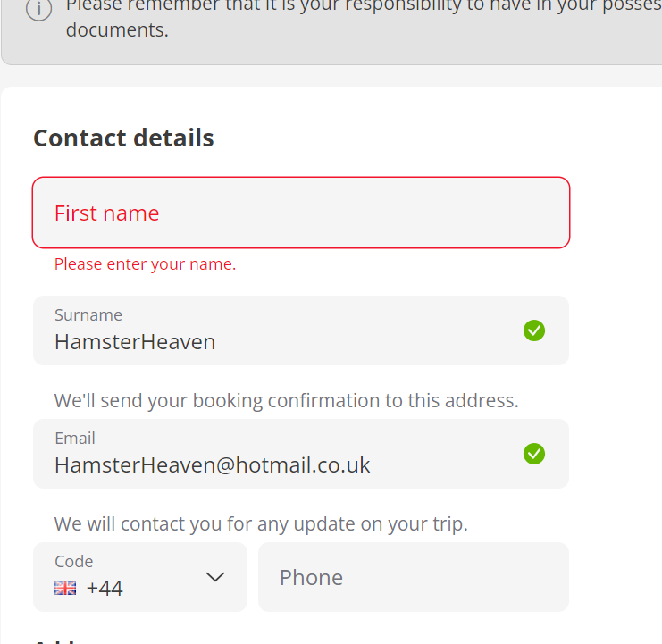The width and height of the screenshot is (662, 644).
Task: Click the Code label above the flag
Action: pos(74,562)
